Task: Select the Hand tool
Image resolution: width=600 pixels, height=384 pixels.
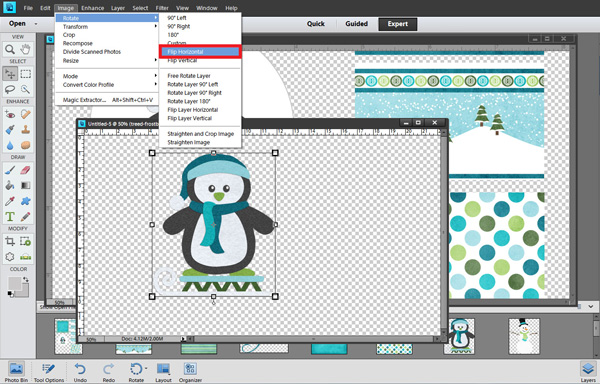Action: 26,49
